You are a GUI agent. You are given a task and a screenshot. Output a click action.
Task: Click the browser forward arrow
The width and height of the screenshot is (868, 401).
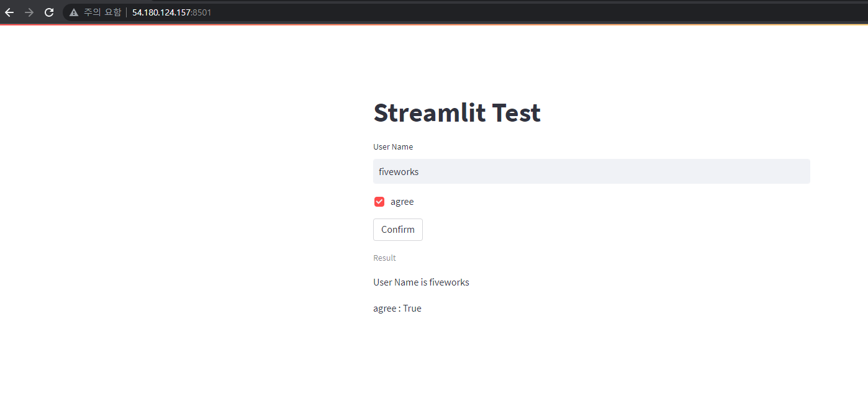[29, 12]
